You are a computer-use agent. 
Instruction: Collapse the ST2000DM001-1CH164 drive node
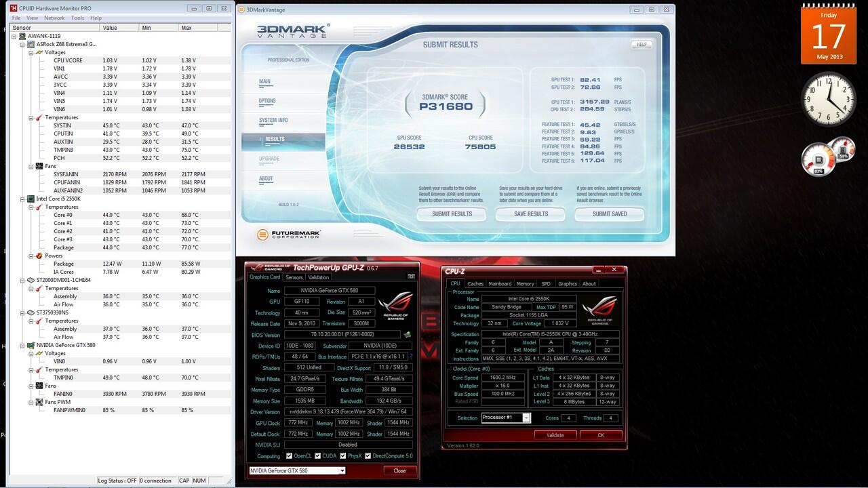tap(22, 280)
